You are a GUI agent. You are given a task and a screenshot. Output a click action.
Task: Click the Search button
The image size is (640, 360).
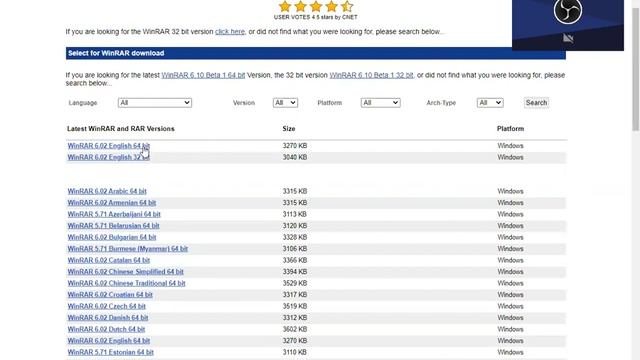pyautogui.click(x=536, y=103)
